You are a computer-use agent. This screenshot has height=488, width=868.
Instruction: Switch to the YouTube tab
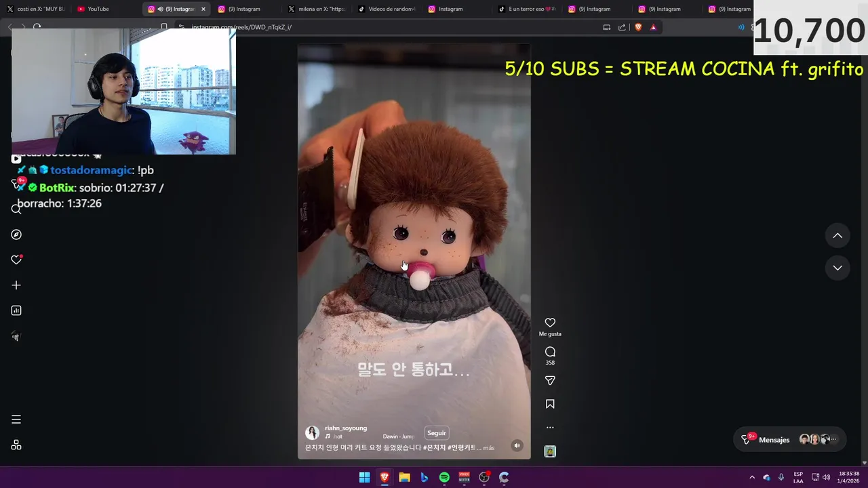point(105,9)
